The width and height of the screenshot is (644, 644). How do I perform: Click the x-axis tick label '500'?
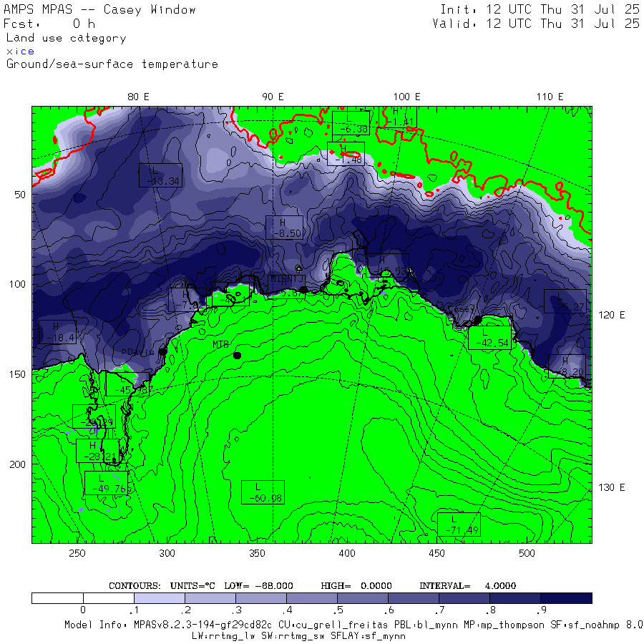[x=527, y=553]
